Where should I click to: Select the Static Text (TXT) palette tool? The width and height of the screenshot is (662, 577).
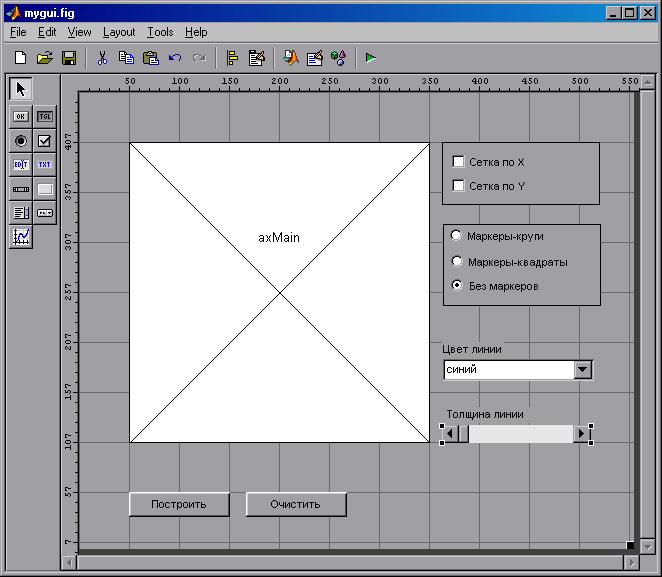point(44,164)
